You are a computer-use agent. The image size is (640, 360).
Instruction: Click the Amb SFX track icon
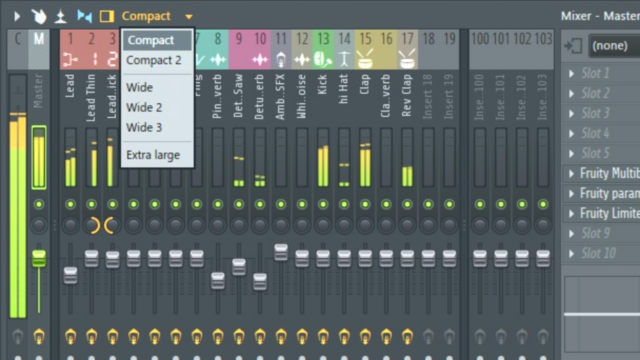point(280,60)
